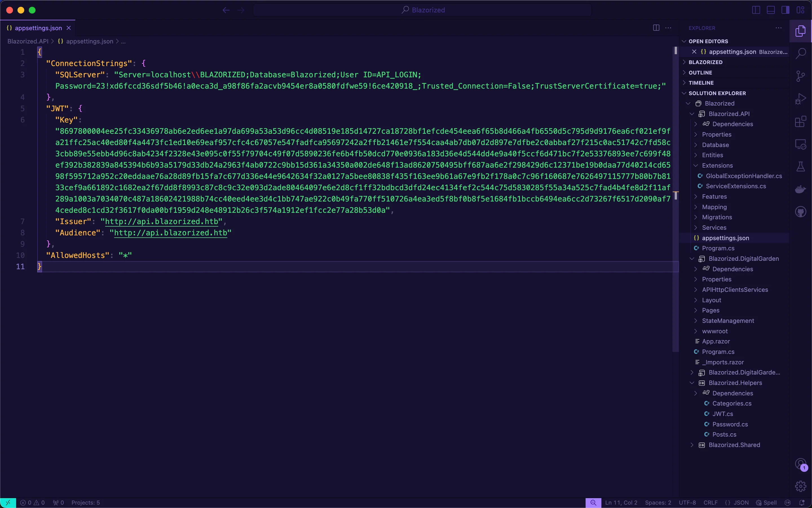The height and width of the screenshot is (508, 812).
Task: Open the Docker view icon
Action: 801,189
